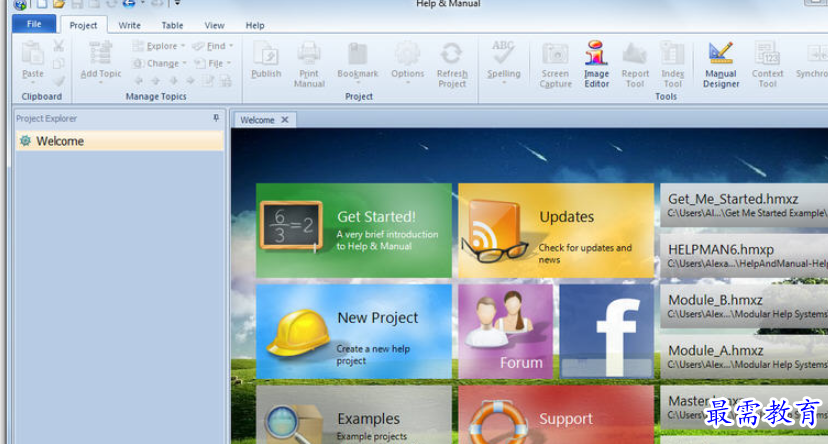Open the View ribbon tab
This screenshot has height=444, width=828.
214,25
